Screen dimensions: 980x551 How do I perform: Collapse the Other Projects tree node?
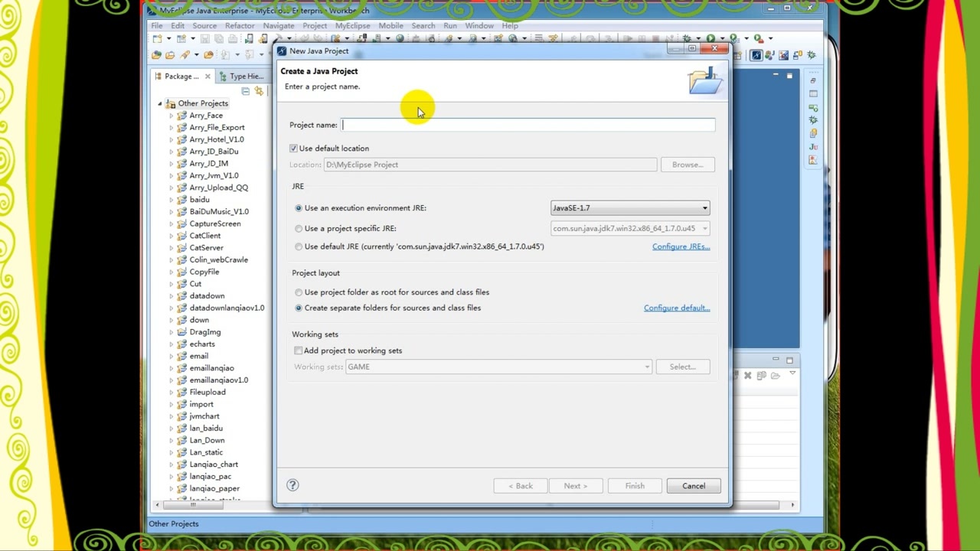(160, 103)
